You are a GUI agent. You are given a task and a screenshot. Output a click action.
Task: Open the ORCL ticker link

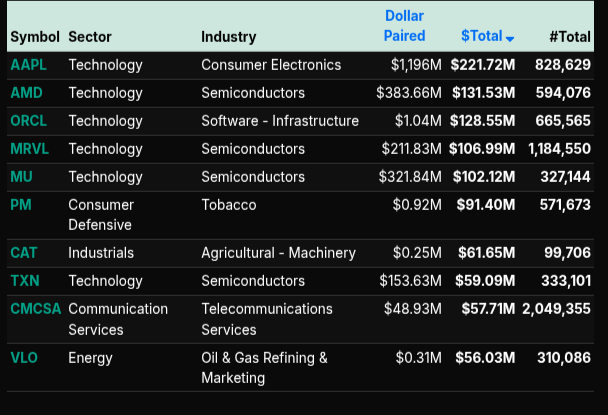28,121
